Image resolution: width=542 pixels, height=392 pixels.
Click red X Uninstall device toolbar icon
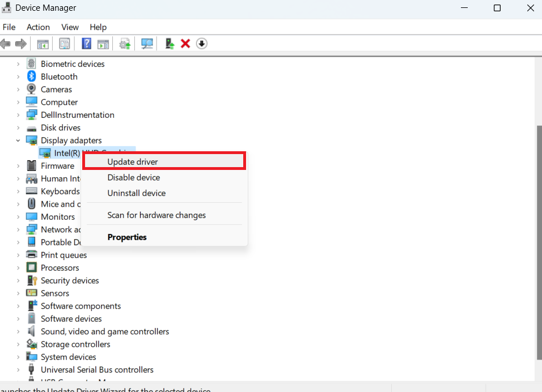[x=185, y=44]
